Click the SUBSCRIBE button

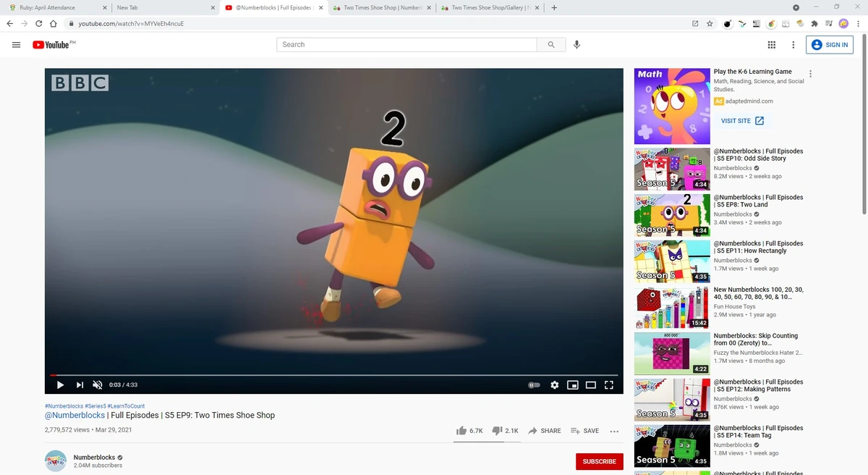(600, 461)
